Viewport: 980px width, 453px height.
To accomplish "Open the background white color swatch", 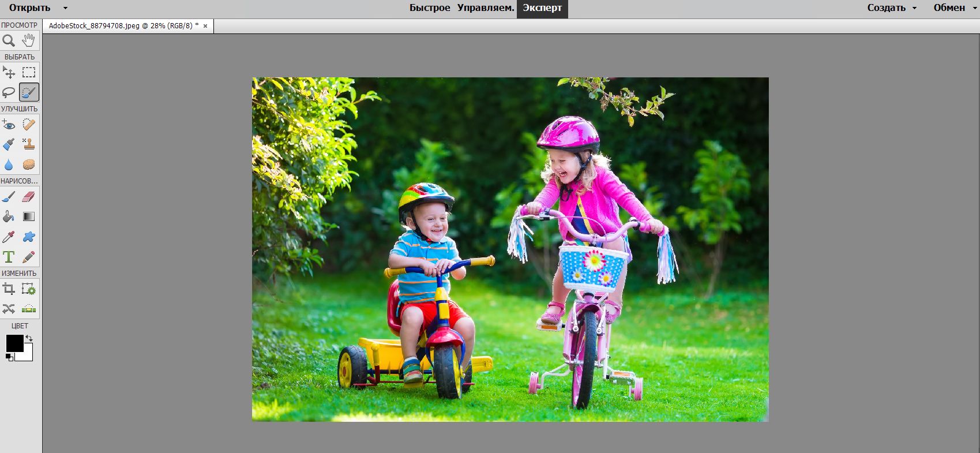I will [x=27, y=354].
